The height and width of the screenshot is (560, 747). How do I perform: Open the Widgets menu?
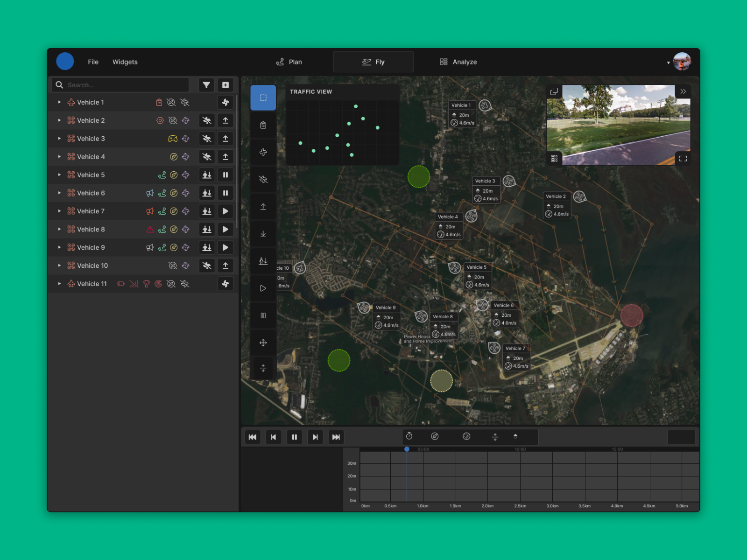[125, 62]
